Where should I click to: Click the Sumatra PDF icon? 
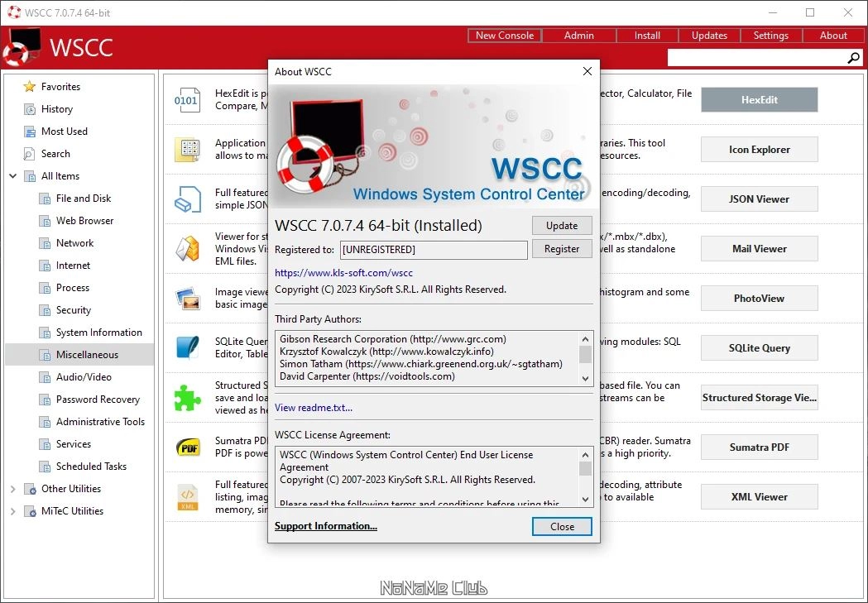(187, 447)
